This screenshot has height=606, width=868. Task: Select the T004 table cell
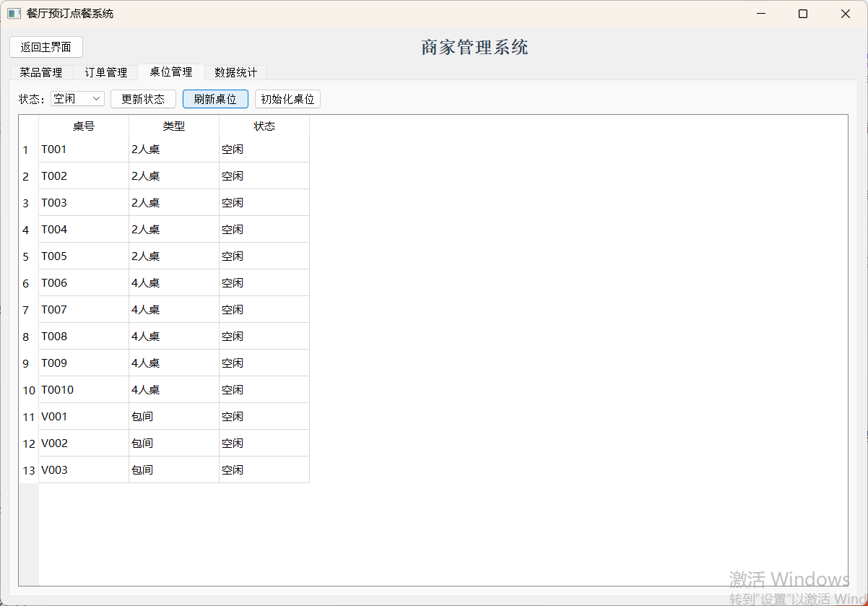point(84,230)
